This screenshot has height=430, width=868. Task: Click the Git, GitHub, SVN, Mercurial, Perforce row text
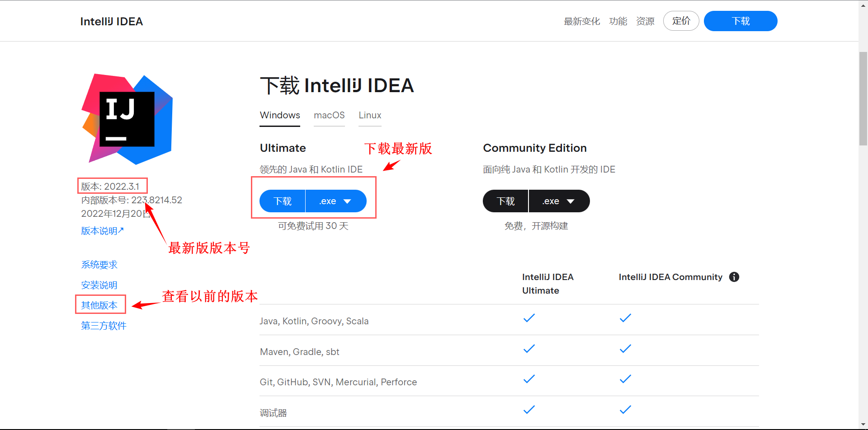(338, 382)
